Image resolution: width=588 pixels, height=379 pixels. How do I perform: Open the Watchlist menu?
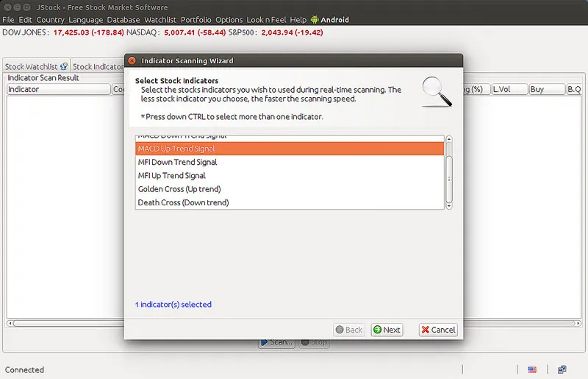click(160, 20)
